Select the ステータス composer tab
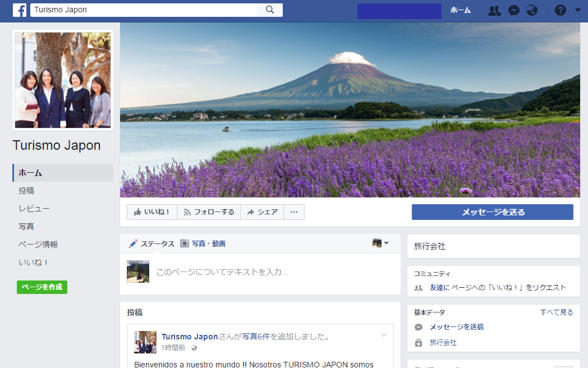 pos(152,244)
